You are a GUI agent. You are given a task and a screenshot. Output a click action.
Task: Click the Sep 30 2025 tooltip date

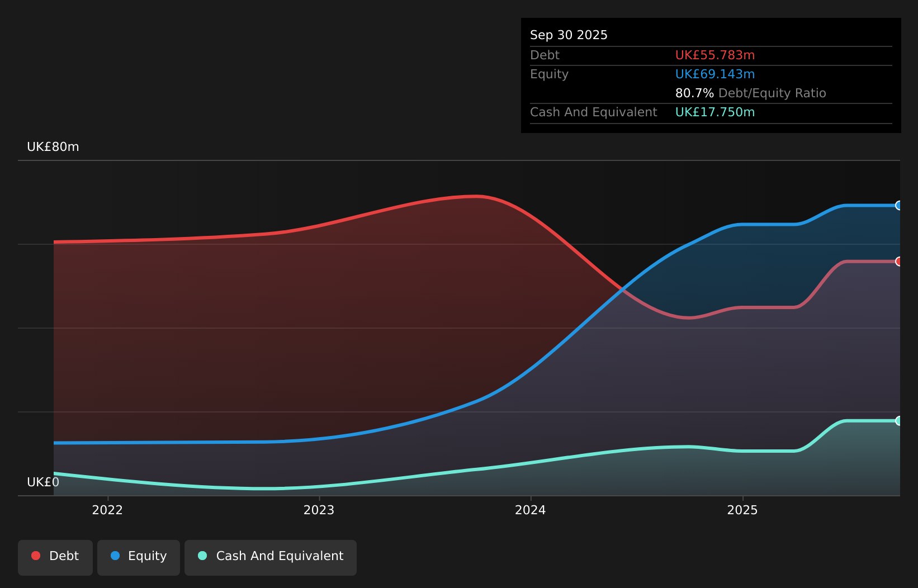point(569,35)
